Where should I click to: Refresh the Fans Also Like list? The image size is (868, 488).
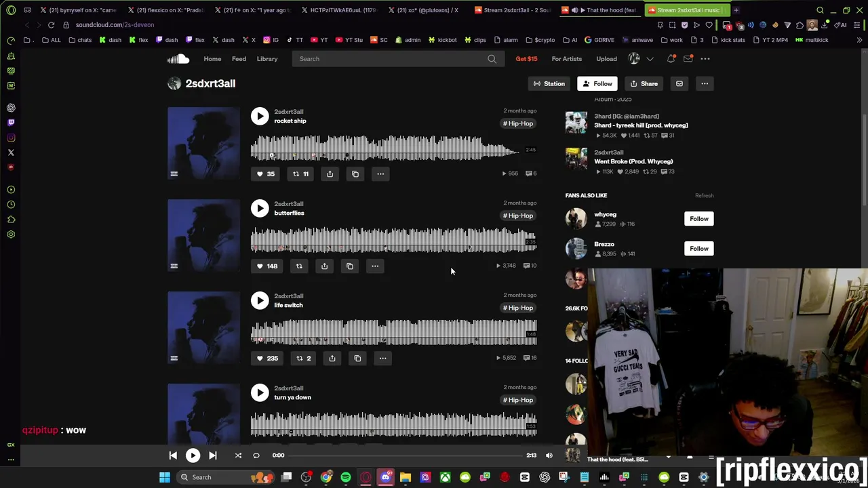(x=704, y=196)
